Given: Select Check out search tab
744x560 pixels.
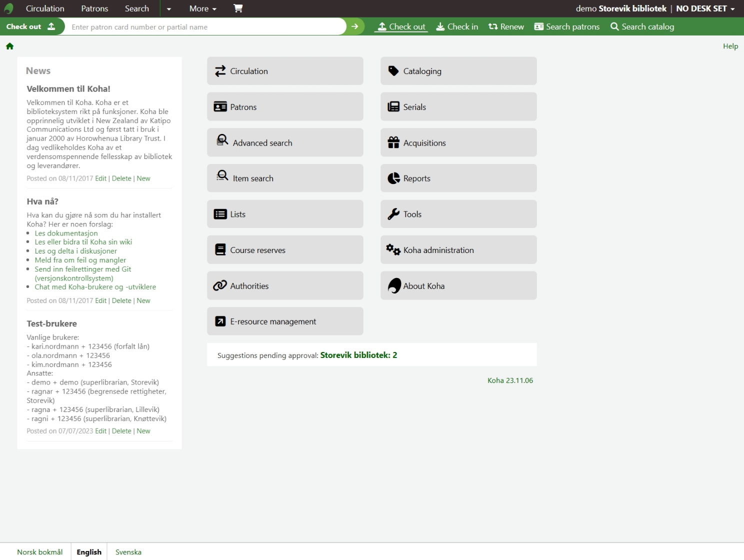Looking at the screenshot, I should (x=401, y=26).
